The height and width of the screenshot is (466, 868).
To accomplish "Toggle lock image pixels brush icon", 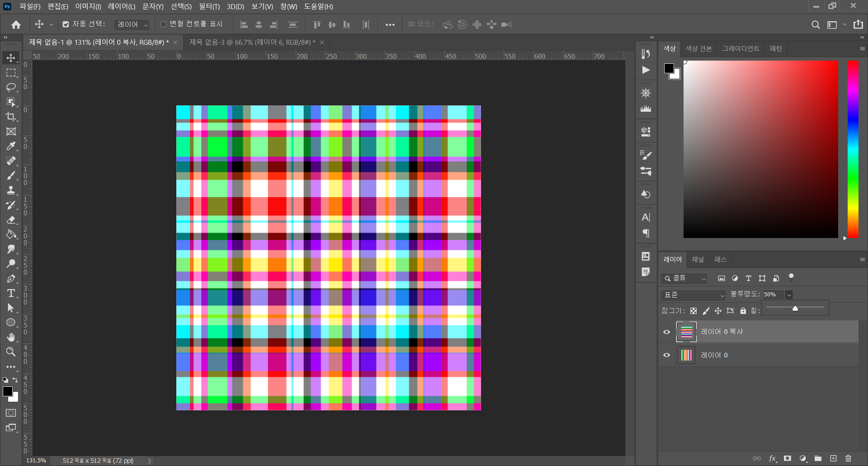I will click(706, 311).
